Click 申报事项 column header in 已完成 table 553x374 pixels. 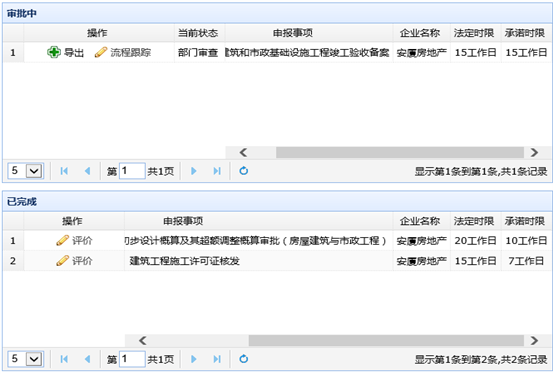(x=183, y=221)
